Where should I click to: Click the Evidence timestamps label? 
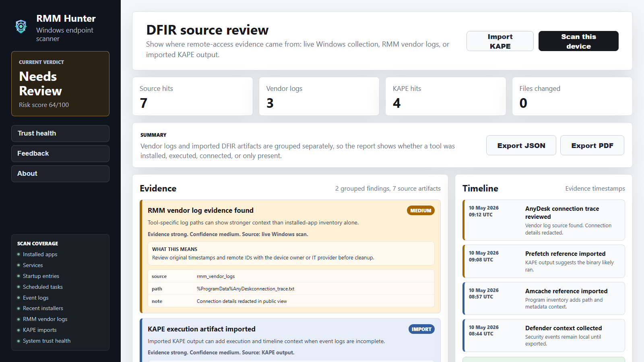(595, 189)
